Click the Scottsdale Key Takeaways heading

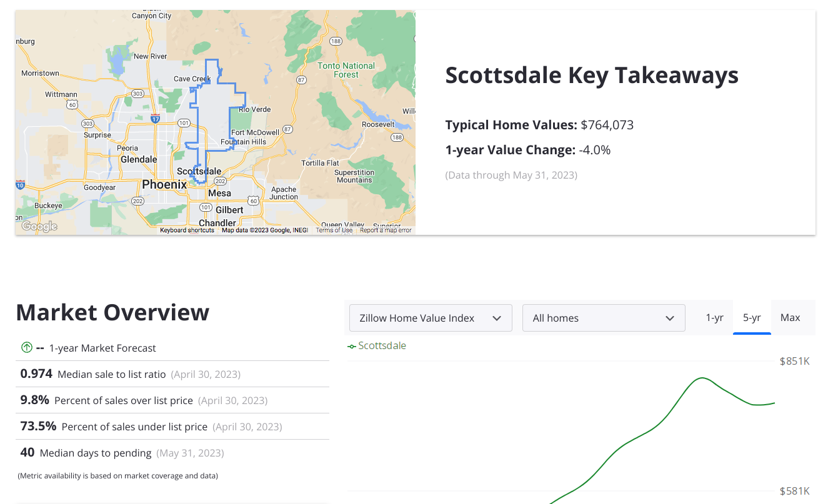592,75
